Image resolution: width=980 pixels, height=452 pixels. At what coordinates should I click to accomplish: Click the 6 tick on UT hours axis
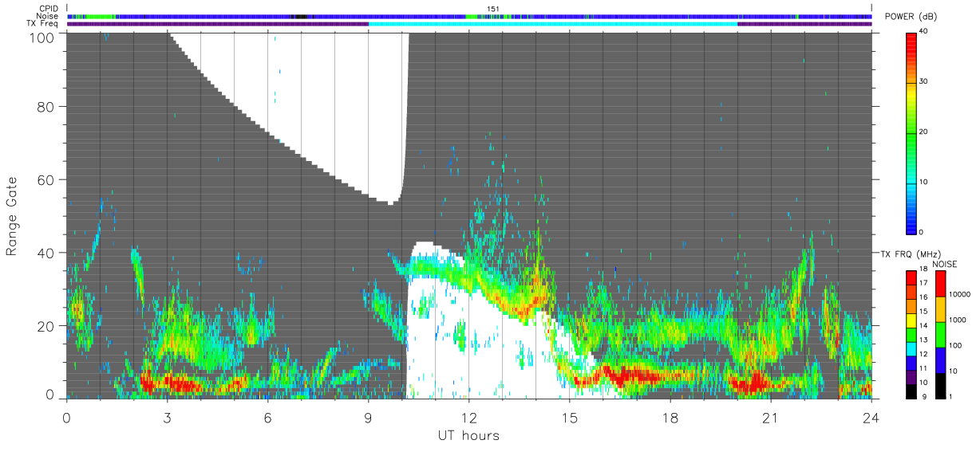pos(268,417)
